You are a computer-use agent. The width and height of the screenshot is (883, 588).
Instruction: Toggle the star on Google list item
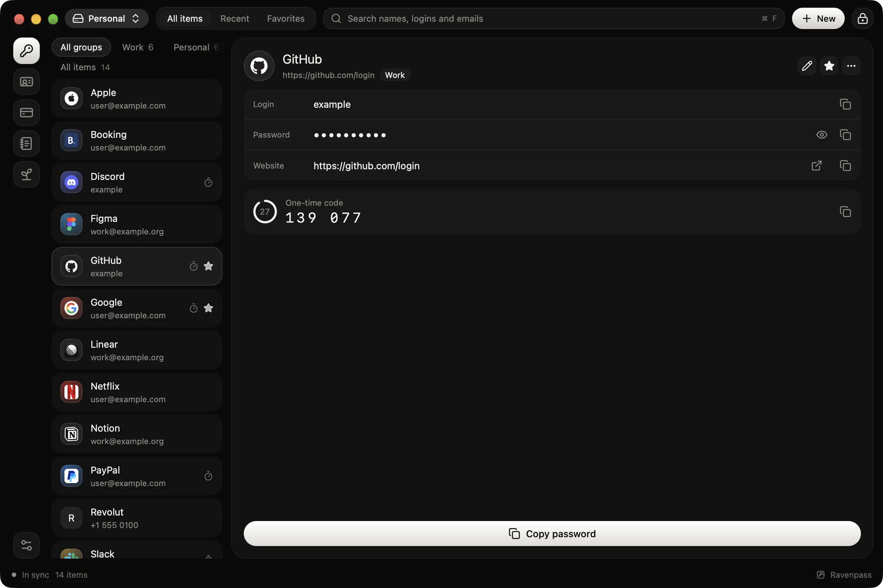point(208,308)
